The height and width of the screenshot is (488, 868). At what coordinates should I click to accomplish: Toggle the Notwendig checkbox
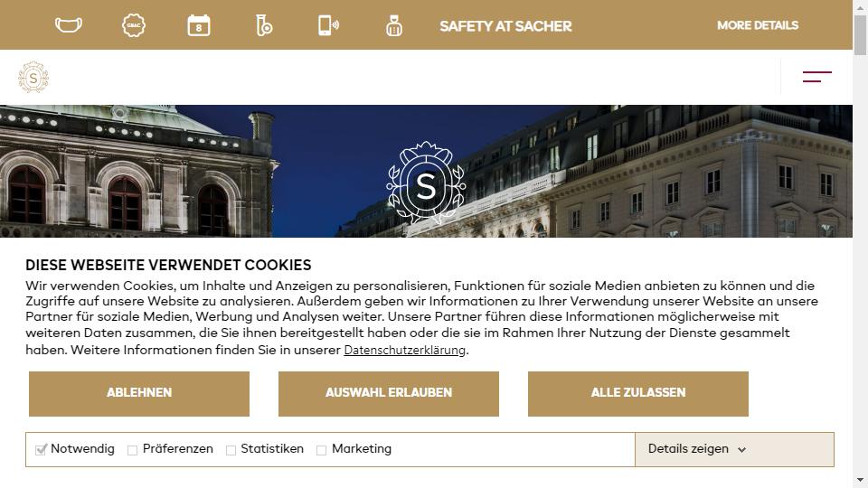(x=41, y=449)
